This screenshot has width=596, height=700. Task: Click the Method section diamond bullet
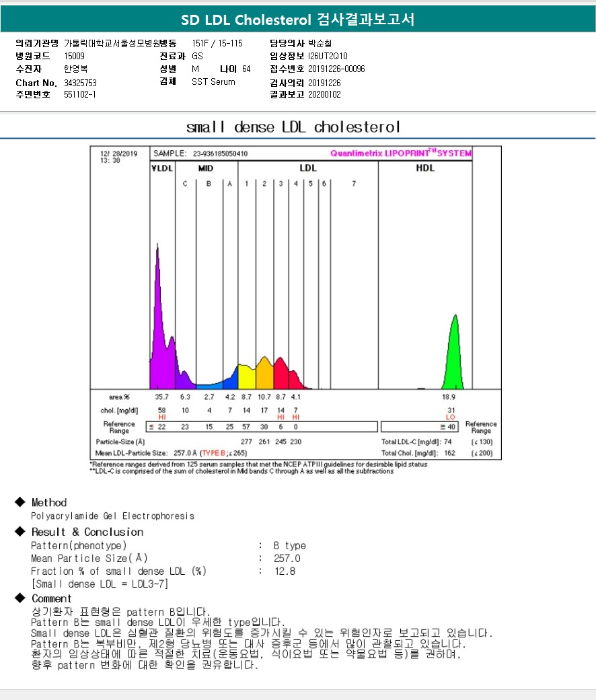20,502
